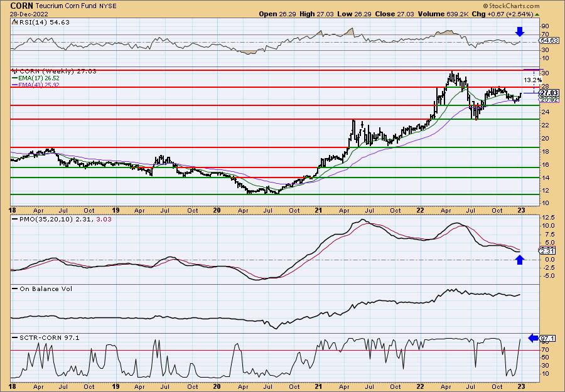Click the green up-triangle change indicator
The width and height of the screenshot is (565, 392).
coord(537,14)
